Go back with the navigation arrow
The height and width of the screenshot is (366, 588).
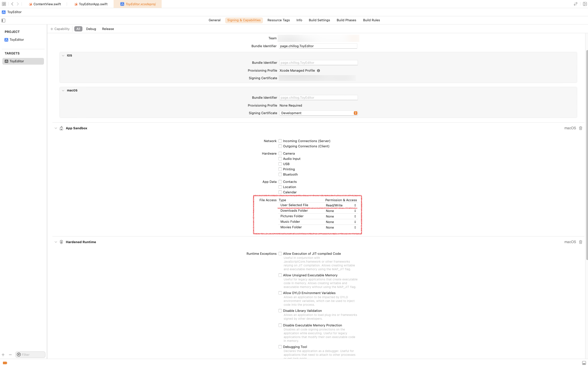point(12,4)
